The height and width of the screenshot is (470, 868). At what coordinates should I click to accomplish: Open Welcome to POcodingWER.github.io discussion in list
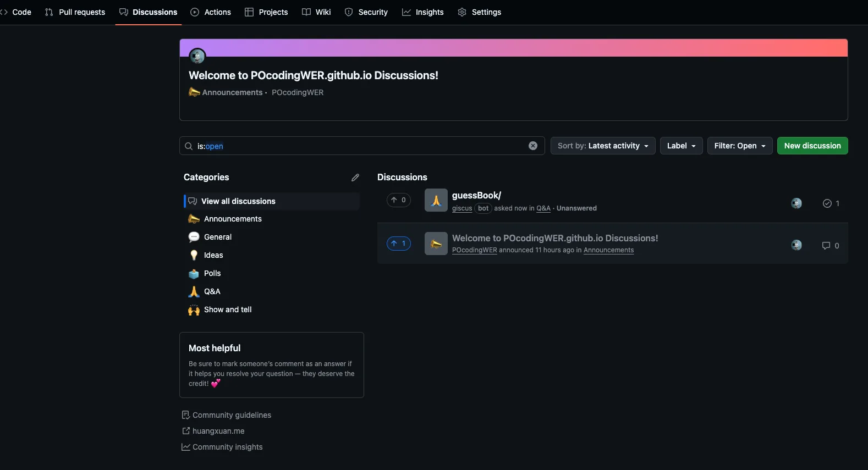(555, 238)
